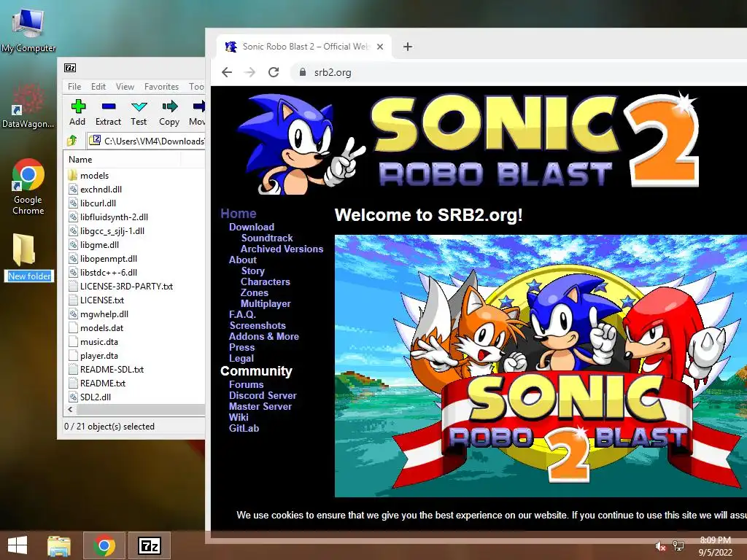The width and height of the screenshot is (747, 560).
Task: Click the srb2.org address bar
Action: (519, 72)
